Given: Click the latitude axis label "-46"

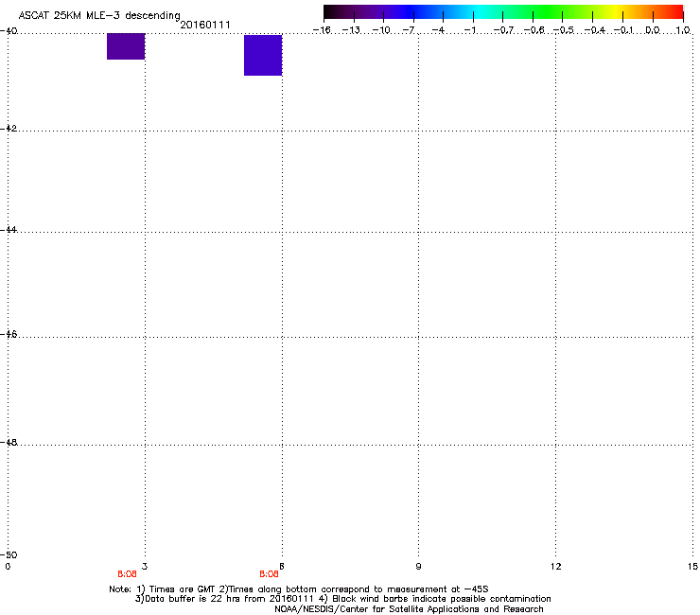Looking at the screenshot, I should click(x=9, y=334).
